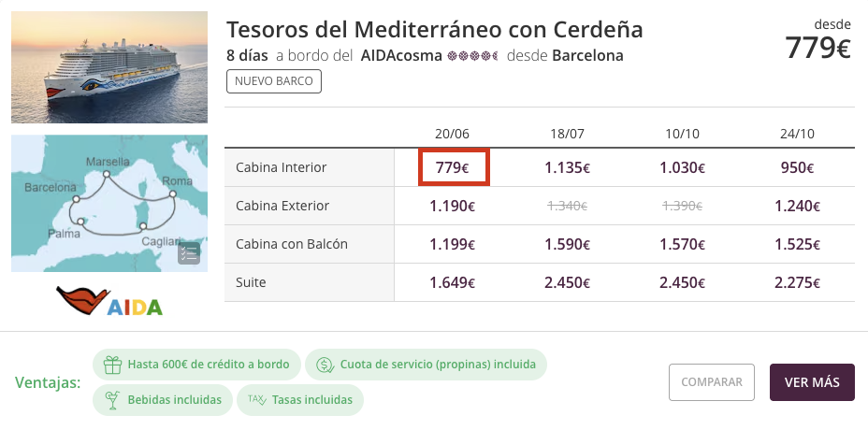Select Suite price 1.649€ for 20/06
Image resolution: width=868 pixels, height=430 pixels.
pos(453,283)
